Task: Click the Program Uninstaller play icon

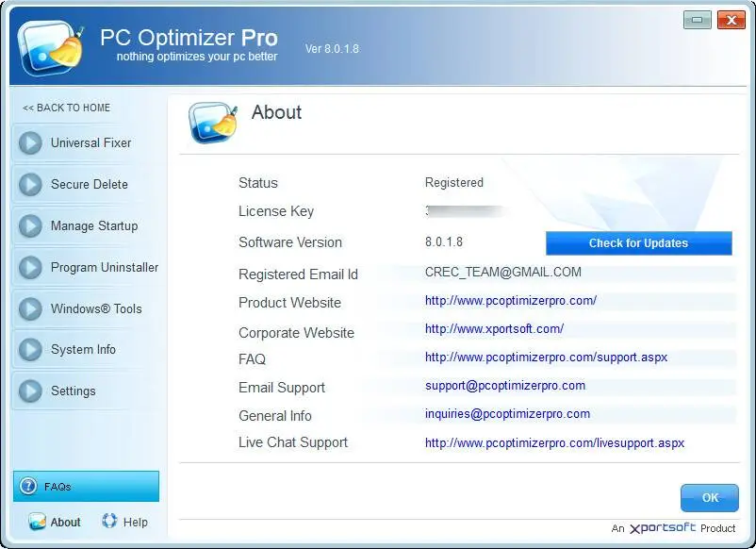Action: [x=30, y=267]
